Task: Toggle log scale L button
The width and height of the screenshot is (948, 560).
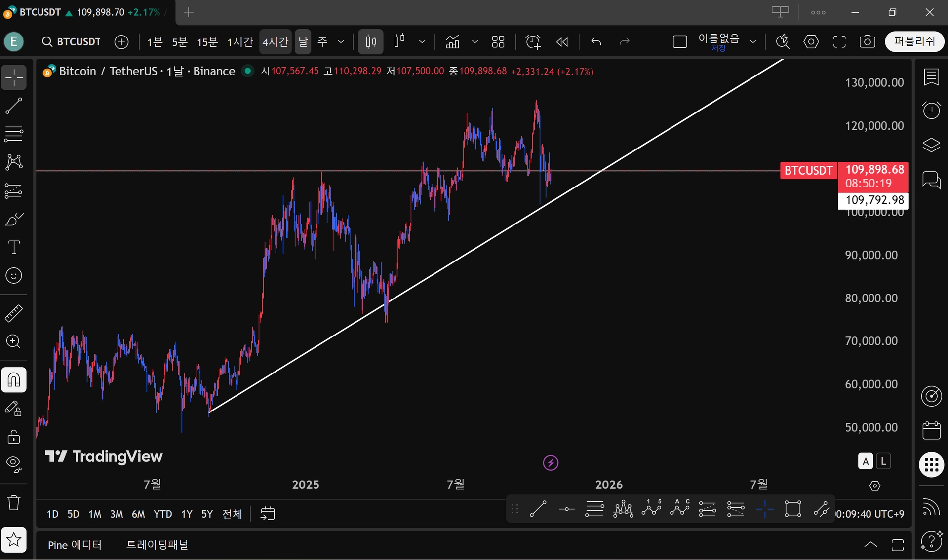Action: point(883,461)
